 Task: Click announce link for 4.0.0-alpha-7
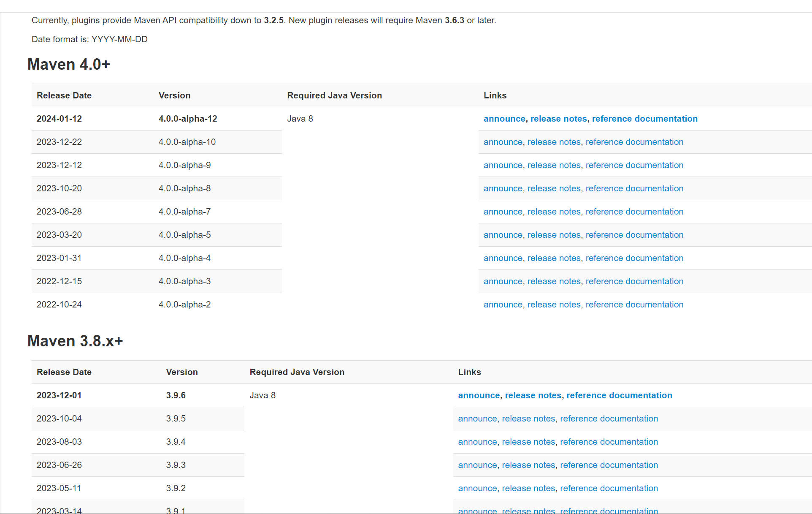coord(503,212)
